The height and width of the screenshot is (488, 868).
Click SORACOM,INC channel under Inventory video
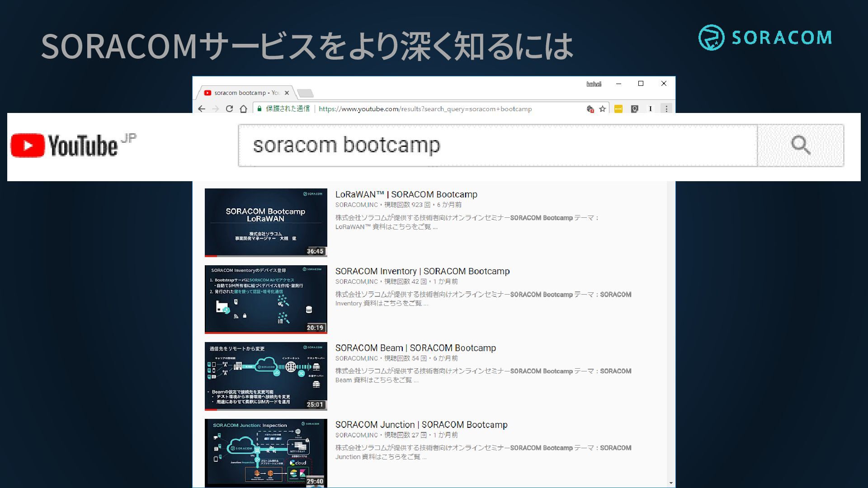pyautogui.click(x=356, y=282)
